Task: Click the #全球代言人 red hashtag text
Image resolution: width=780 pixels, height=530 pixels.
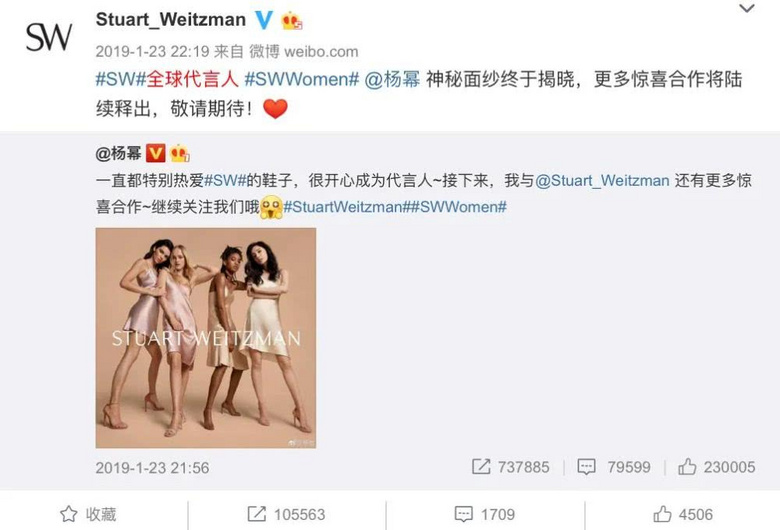Action: pyautogui.click(x=193, y=79)
